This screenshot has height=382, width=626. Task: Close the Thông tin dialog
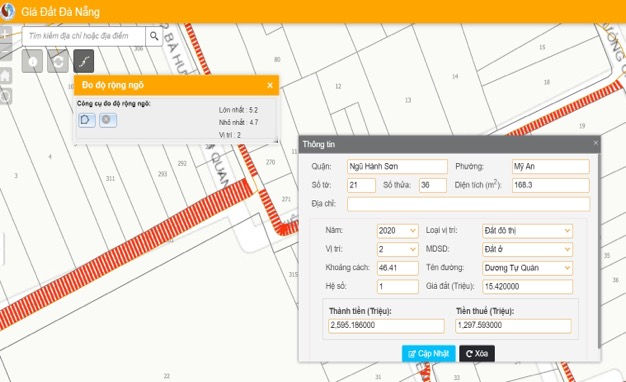click(x=595, y=143)
